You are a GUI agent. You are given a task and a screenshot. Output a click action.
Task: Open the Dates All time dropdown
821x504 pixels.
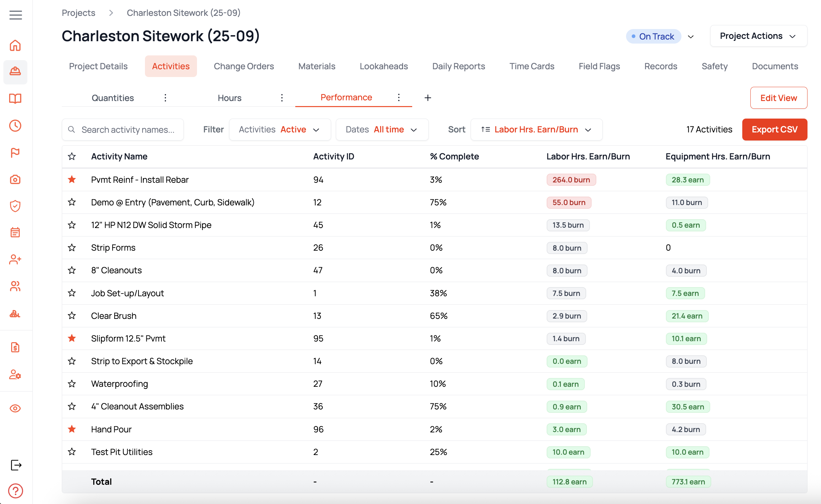(x=382, y=129)
